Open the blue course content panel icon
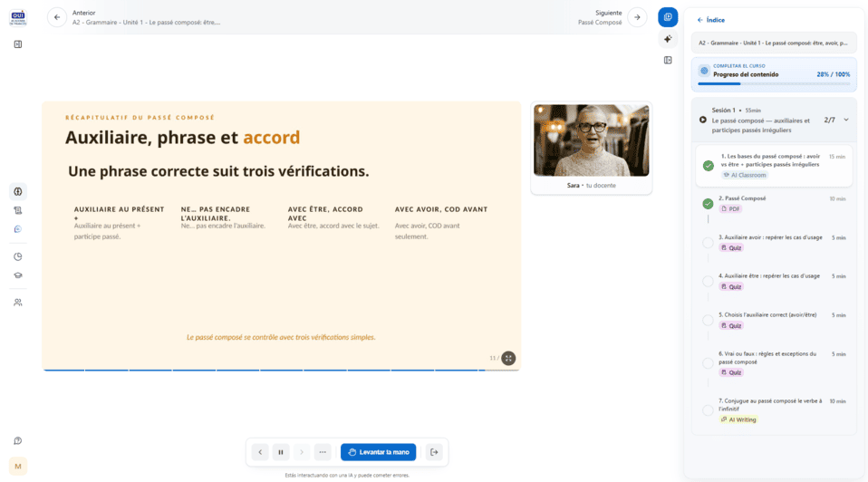 (x=668, y=17)
